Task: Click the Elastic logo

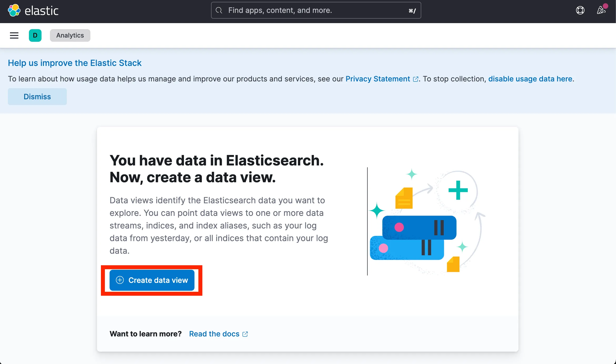Action: tap(14, 11)
